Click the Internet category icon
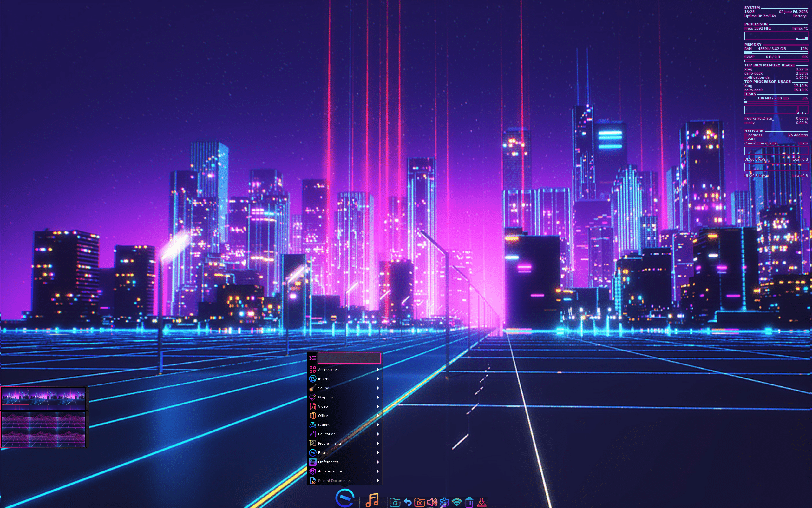Image resolution: width=812 pixels, height=508 pixels. [313, 379]
